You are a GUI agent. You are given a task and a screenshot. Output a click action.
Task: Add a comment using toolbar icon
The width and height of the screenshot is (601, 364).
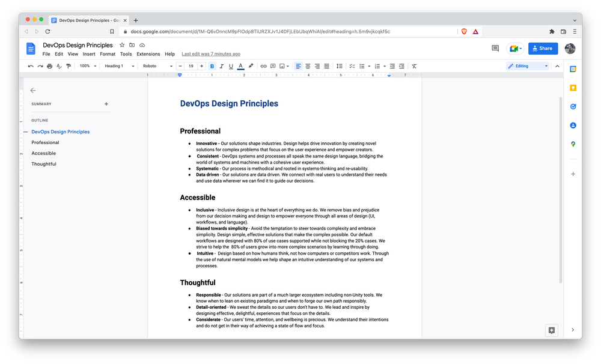[273, 66]
